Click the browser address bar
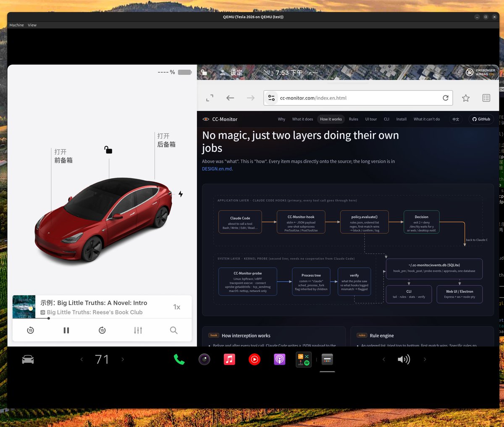The width and height of the screenshot is (504, 427). point(358,98)
